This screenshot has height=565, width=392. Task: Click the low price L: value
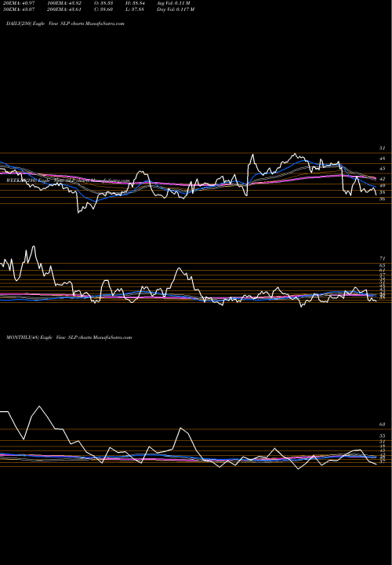click(136, 9)
